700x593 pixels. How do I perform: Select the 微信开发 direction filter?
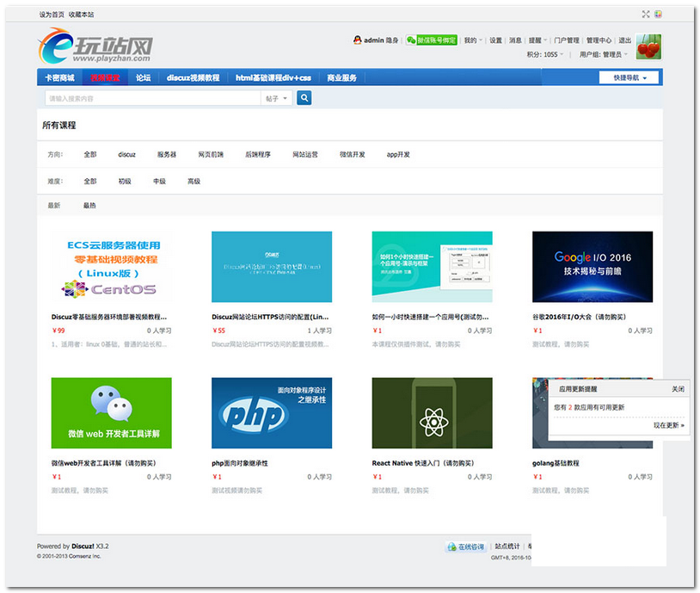353,155
